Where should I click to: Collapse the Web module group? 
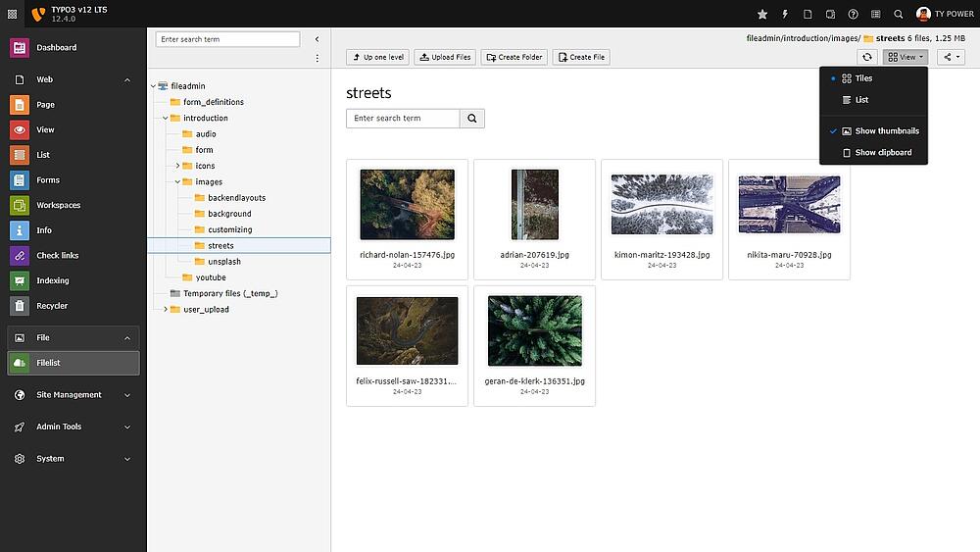(127, 79)
